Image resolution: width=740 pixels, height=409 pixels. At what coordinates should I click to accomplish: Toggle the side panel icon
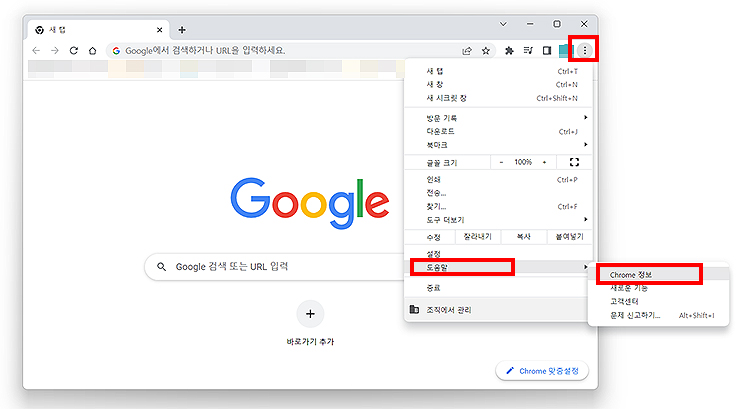tap(547, 50)
